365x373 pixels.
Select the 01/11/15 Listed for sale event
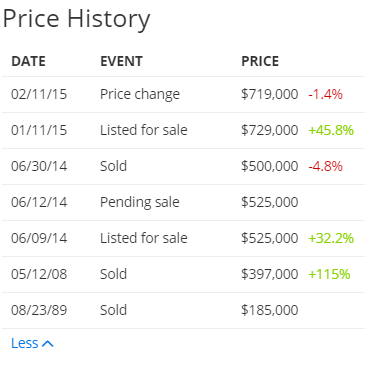click(144, 130)
